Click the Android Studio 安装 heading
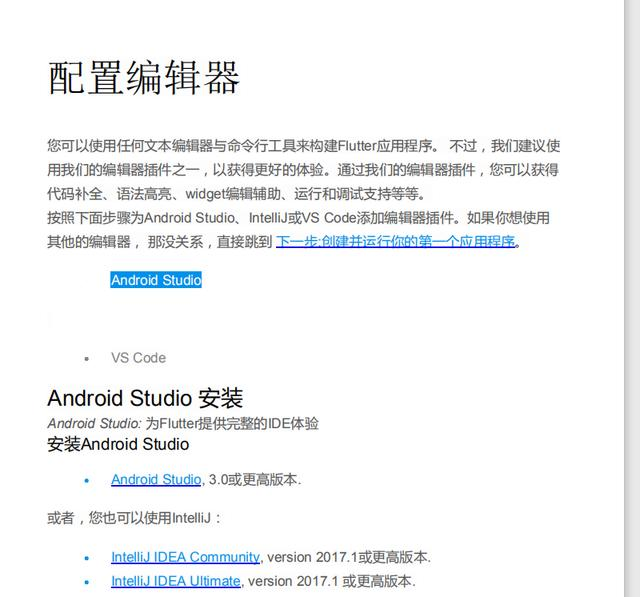 [145, 398]
